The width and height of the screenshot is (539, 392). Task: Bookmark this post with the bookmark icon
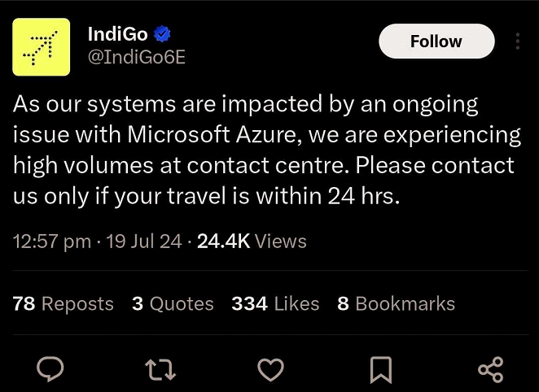click(x=380, y=370)
